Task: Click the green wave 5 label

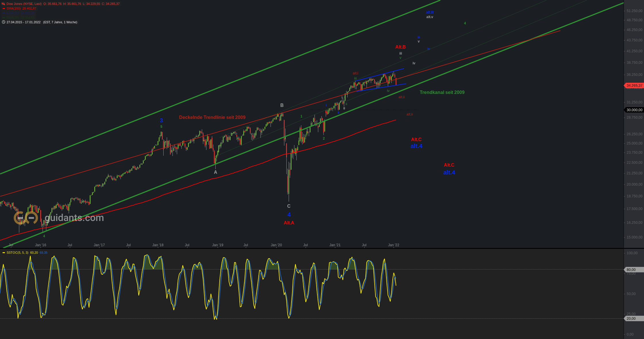Action: 161,127
